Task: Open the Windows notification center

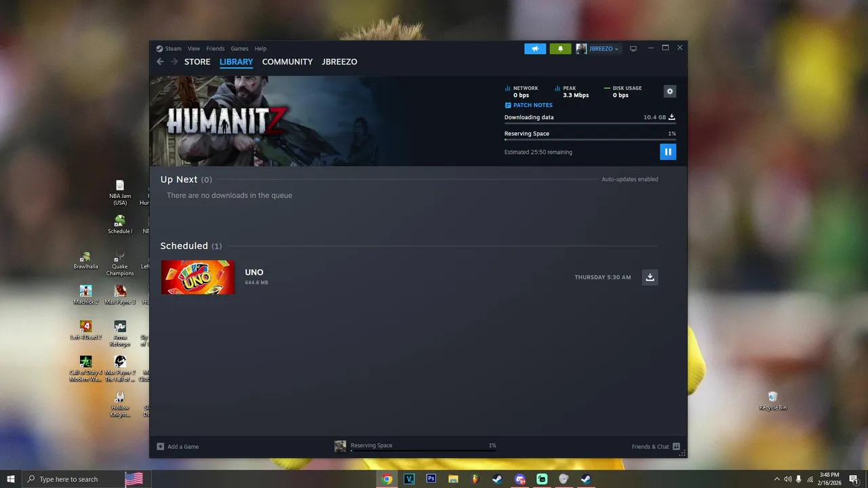Action: (854, 479)
